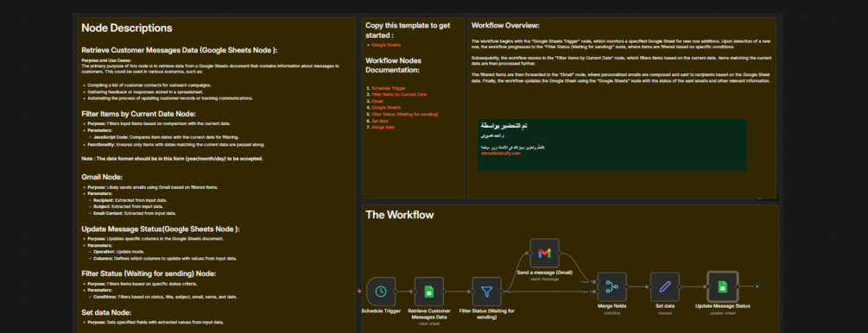Open the Set data documentation link
The width and height of the screenshot is (868, 333).
(380, 121)
